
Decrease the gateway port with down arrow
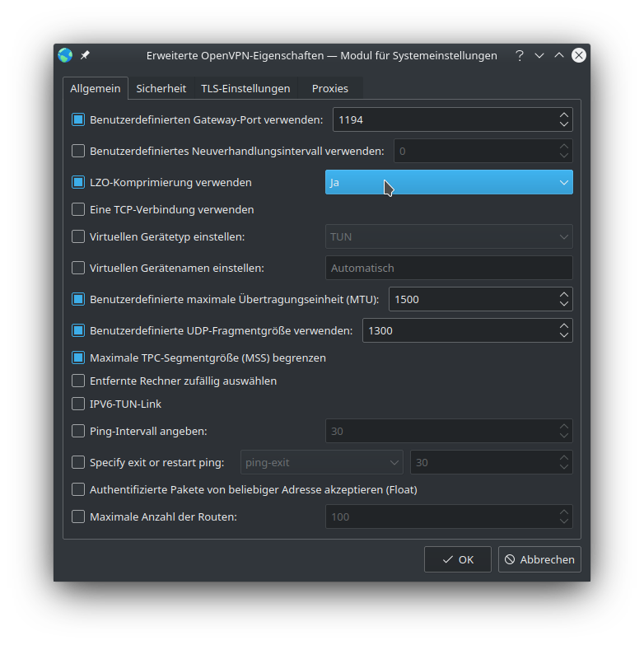563,124
